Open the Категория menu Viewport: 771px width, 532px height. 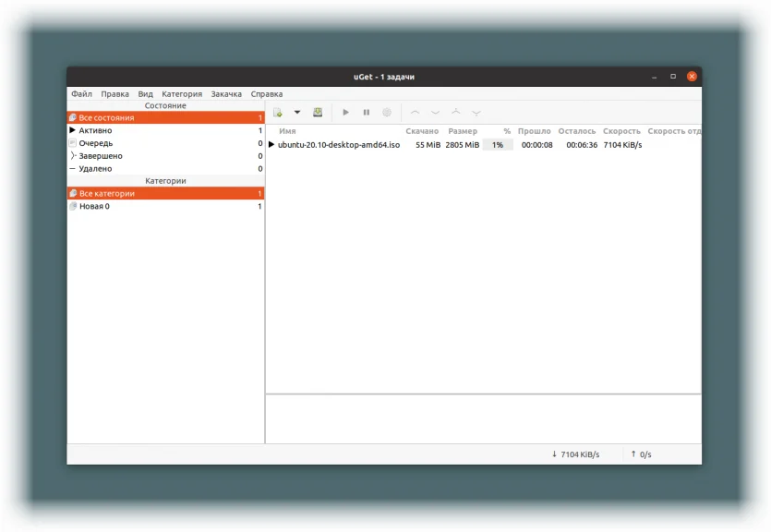point(182,94)
